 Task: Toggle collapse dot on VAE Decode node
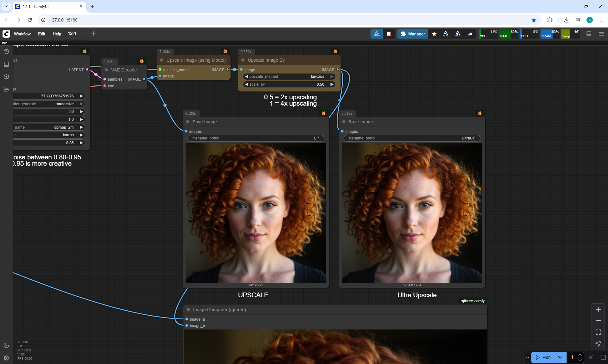tap(106, 70)
